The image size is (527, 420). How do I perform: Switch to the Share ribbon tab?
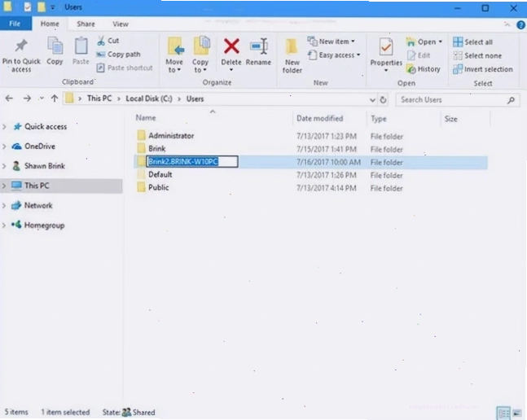tap(86, 24)
